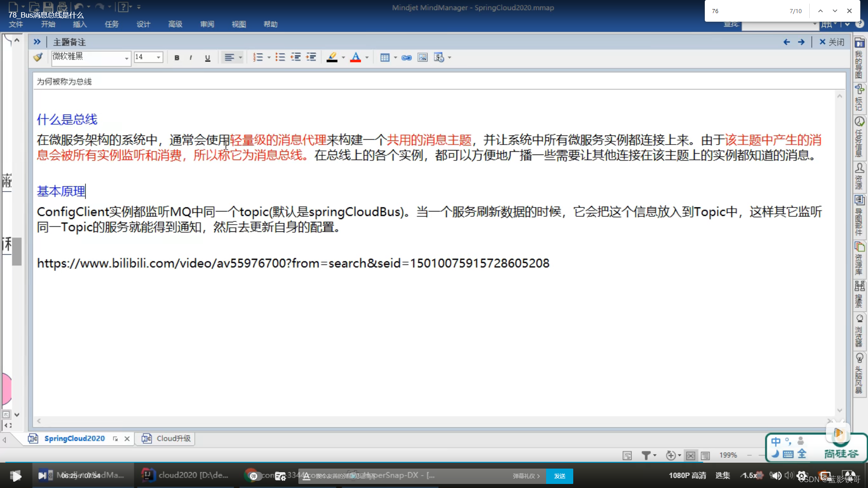This screenshot has height=488, width=868.
Task: Select the text color swatch in toolbar
Action: [x=355, y=57]
